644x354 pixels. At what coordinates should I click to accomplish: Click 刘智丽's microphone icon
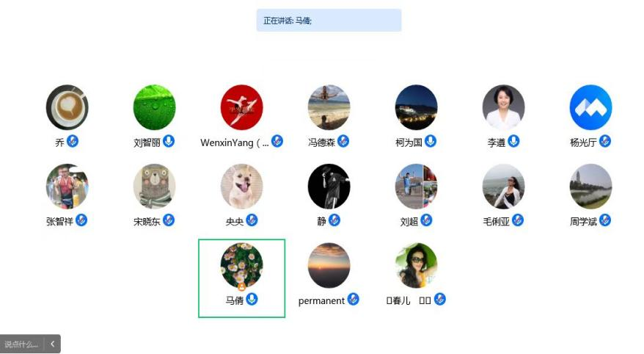169,141
